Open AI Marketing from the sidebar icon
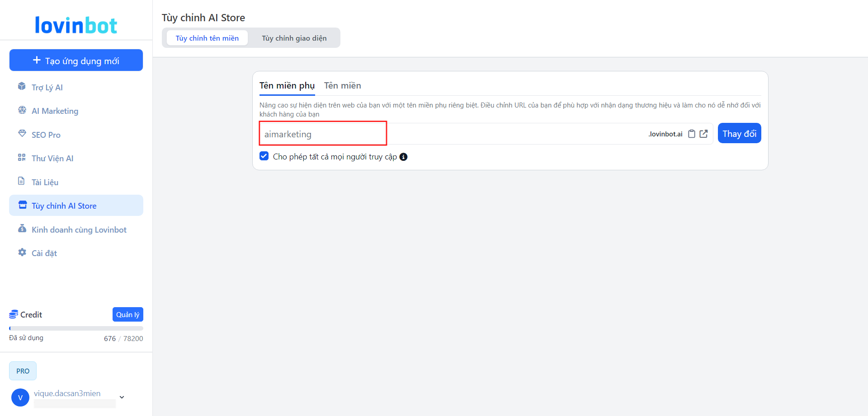 (22, 110)
